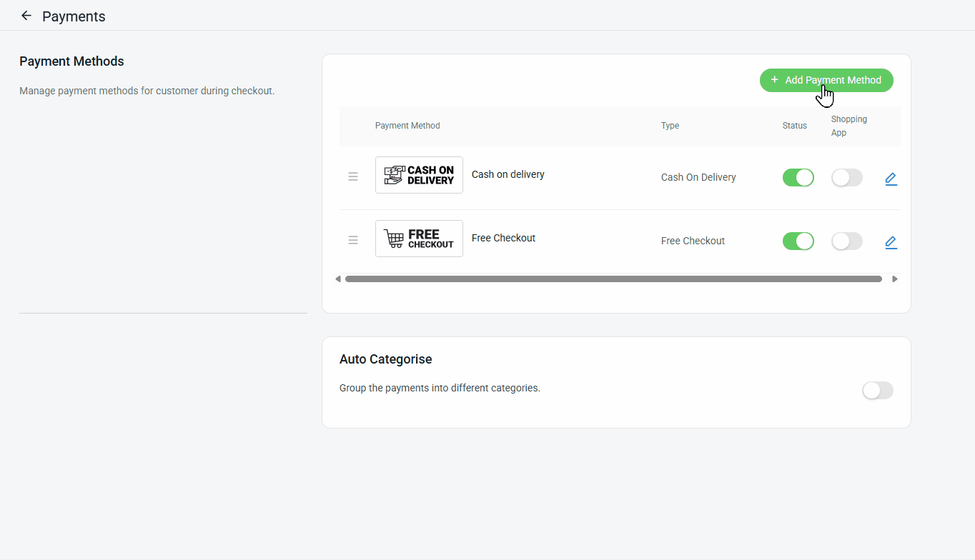Screen dimensions: 975x560
Task: Add a new payment method
Action: pos(826,80)
